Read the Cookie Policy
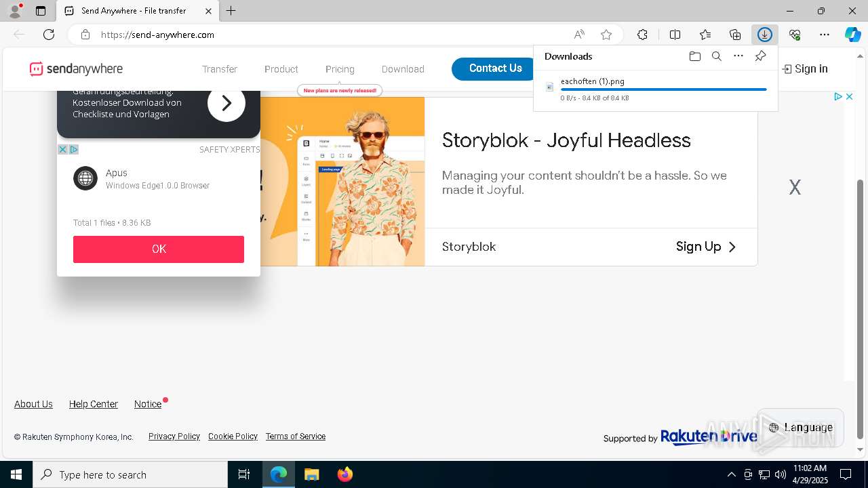The image size is (868, 488). coord(233,436)
